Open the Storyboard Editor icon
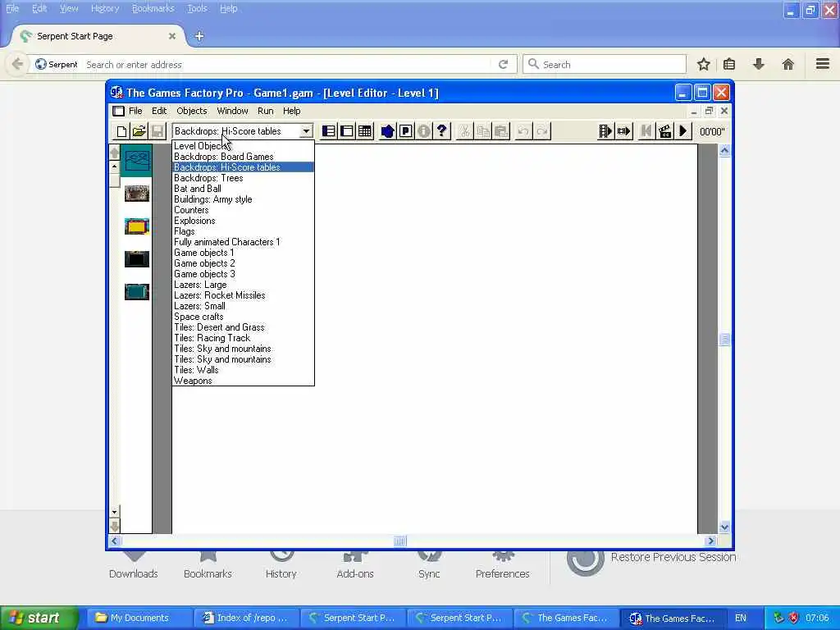This screenshot has width=840, height=630. pos(328,131)
